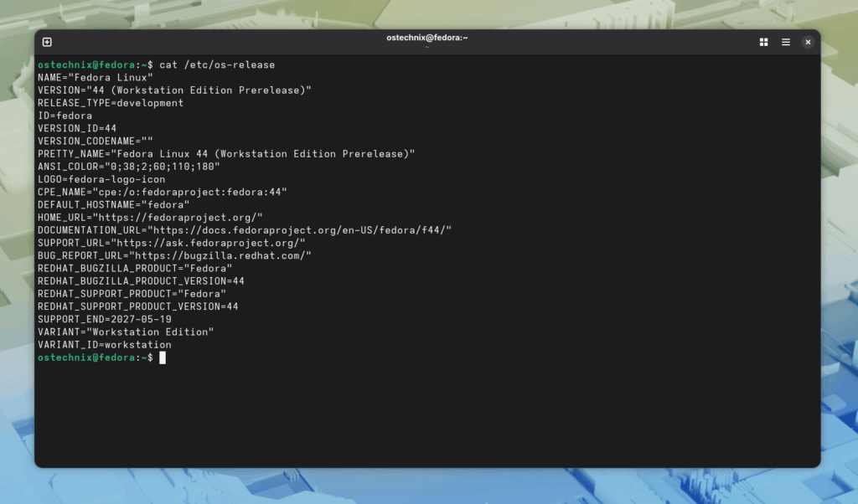Click the LOGO=fedora-logo-icon line
The image size is (858, 504).
[101, 179]
